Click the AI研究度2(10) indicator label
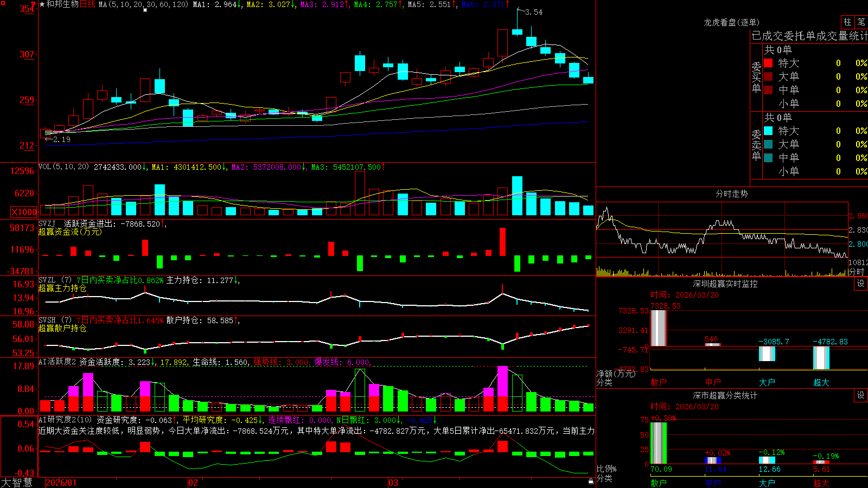 click(x=65, y=420)
